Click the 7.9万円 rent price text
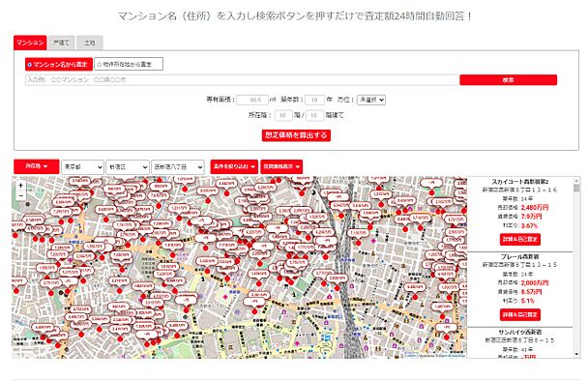Image resolution: width=588 pixels, height=381 pixels. point(531,217)
